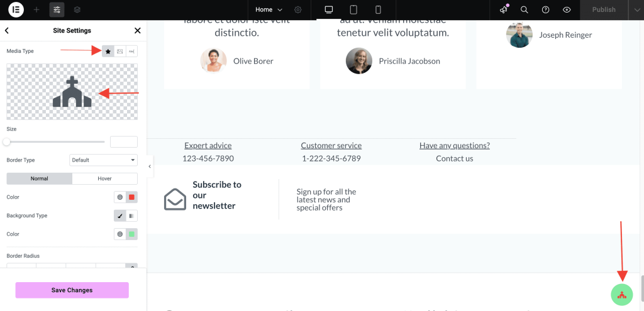Expand the Publish options arrow
Viewport: 644px width, 311px height.
[636, 10]
